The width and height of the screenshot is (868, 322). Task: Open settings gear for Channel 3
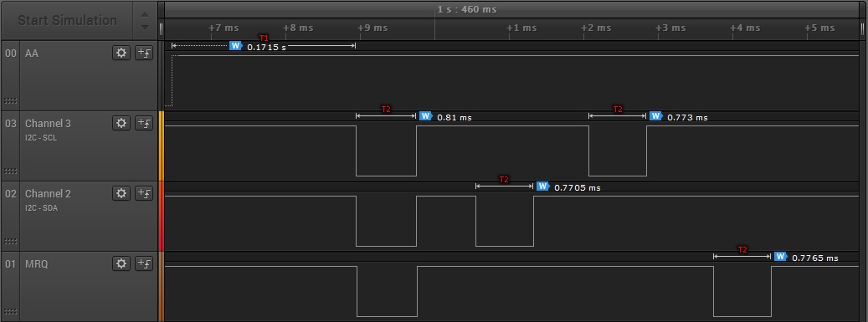pos(121,124)
